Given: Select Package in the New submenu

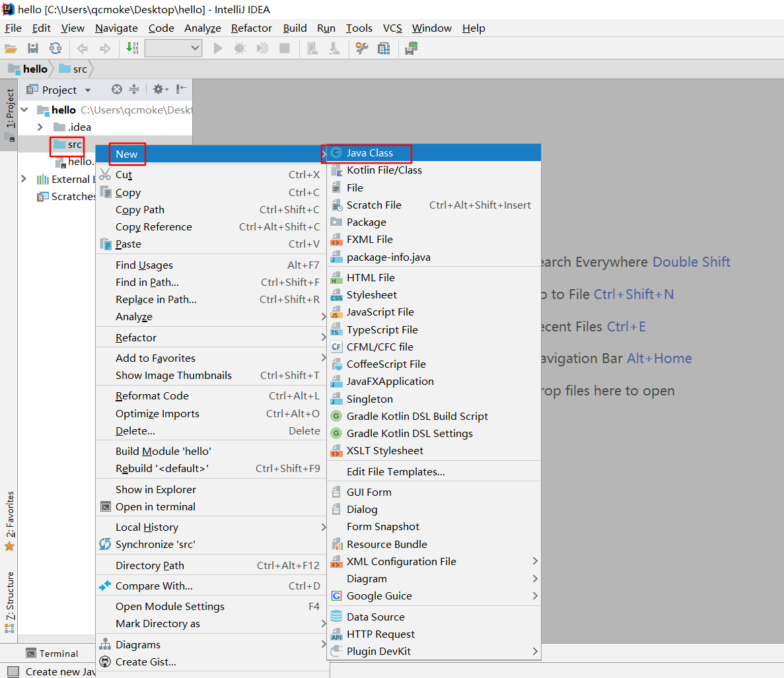Looking at the screenshot, I should tap(434, 222).
